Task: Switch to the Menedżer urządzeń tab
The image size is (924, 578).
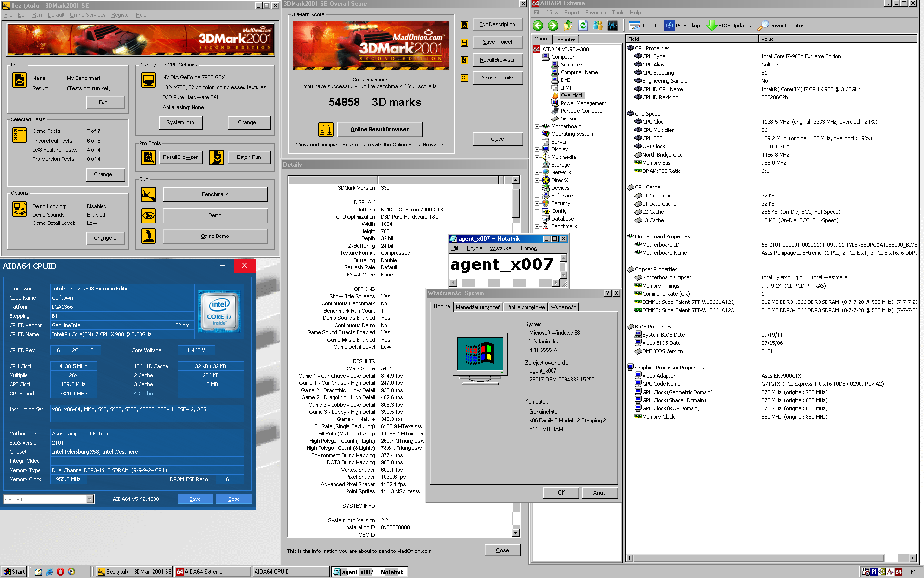Action: click(x=478, y=307)
